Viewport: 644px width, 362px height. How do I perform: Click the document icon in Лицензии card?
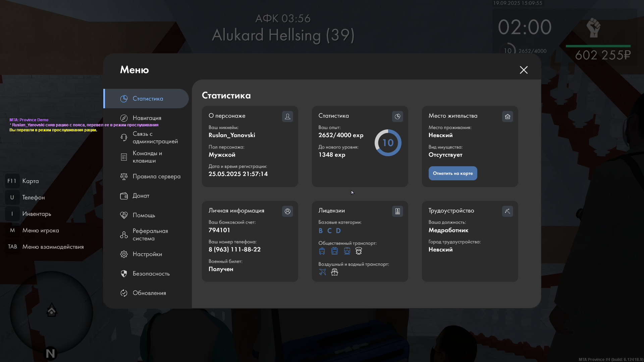(x=397, y=211)
